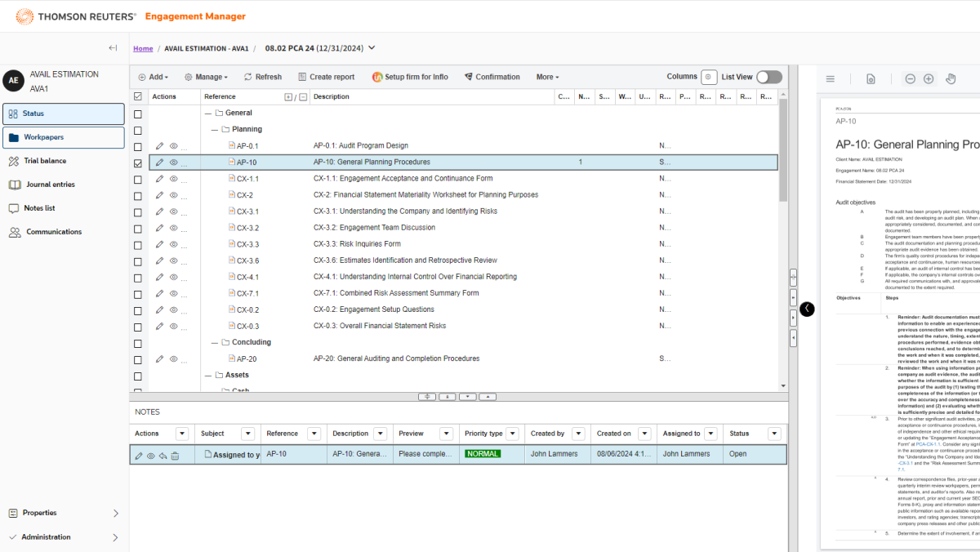980x552 pixels.
Task: Open the Trial balance sidebar item
Action: tap(45, 161)
